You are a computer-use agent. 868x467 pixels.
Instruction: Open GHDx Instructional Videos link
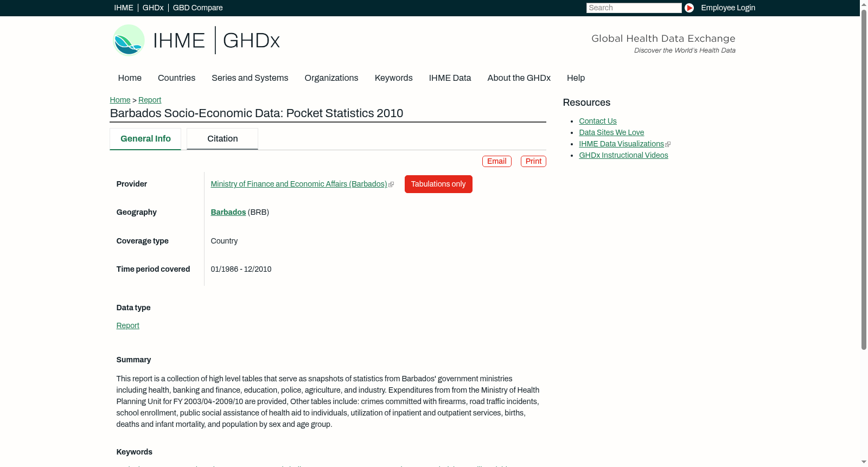point(623,156)
